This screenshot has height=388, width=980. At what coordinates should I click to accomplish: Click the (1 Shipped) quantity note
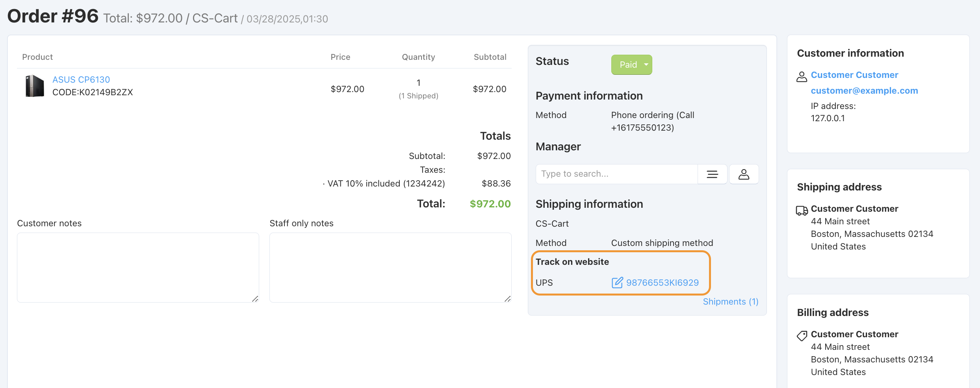pyautogui.click(x=418, y=96)
